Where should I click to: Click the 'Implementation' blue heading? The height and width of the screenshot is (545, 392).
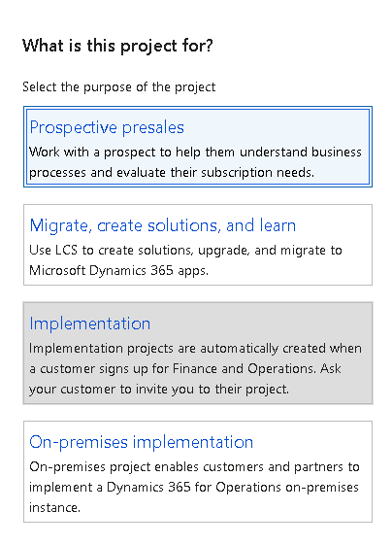coord(89,324)
